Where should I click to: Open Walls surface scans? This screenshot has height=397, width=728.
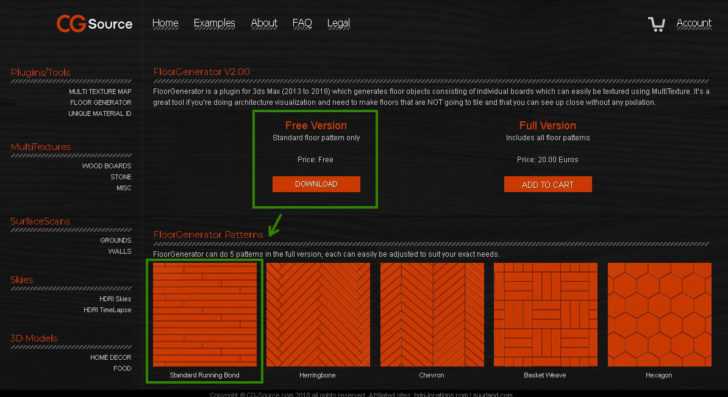[120, 251]
